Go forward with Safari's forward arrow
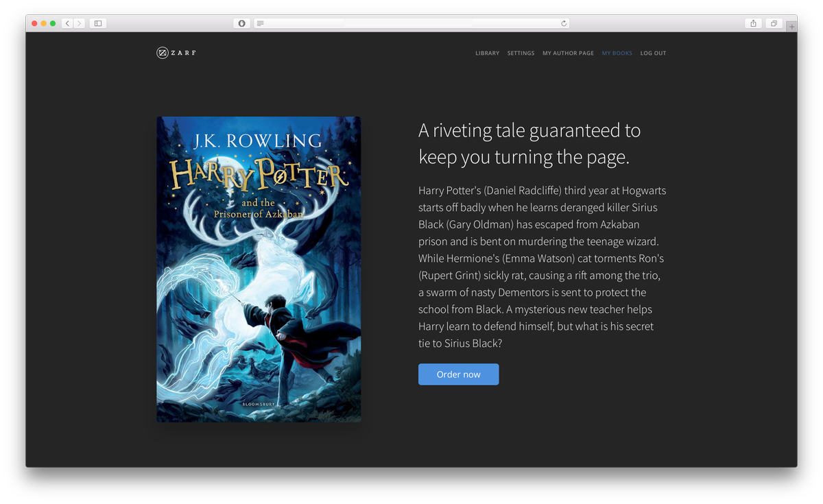823x504 pixels. coord(79,23)
